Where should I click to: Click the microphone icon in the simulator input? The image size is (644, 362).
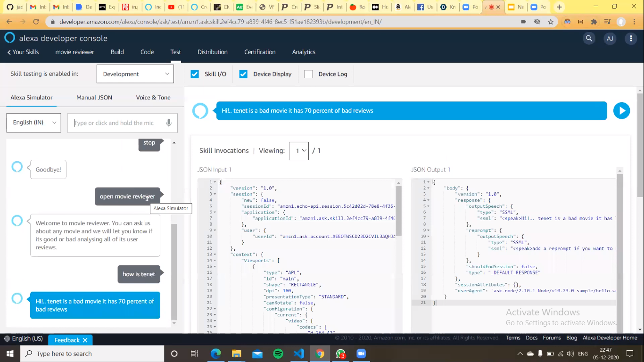point(169,123)
